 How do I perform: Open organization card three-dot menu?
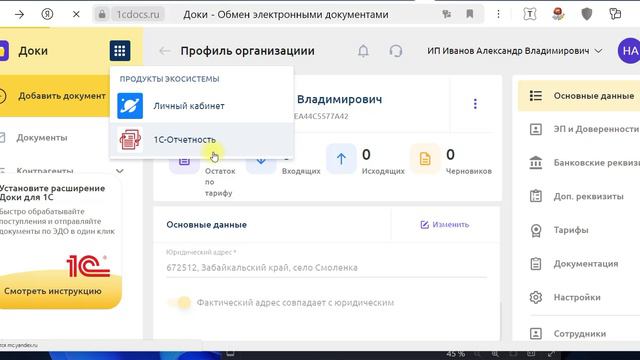[475, 104]
